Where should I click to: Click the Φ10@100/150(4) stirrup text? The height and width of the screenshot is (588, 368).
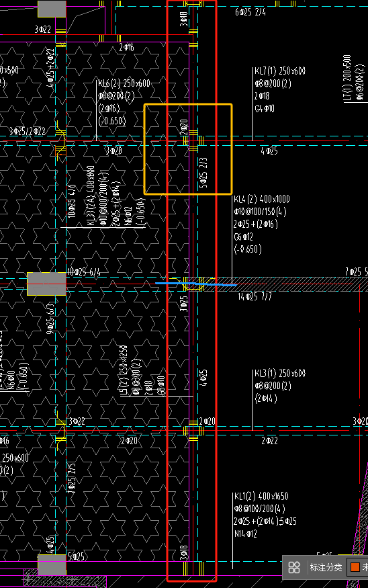261,212
